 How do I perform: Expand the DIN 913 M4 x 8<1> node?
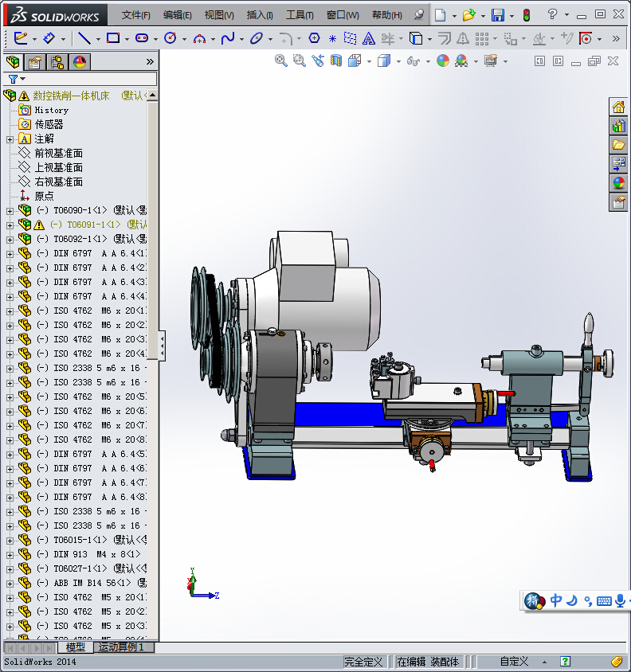click(x=10, y=555)
